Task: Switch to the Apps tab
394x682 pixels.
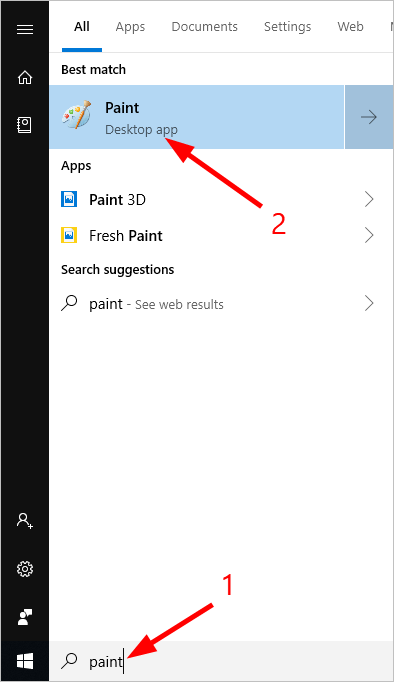Action: (130, 27)
